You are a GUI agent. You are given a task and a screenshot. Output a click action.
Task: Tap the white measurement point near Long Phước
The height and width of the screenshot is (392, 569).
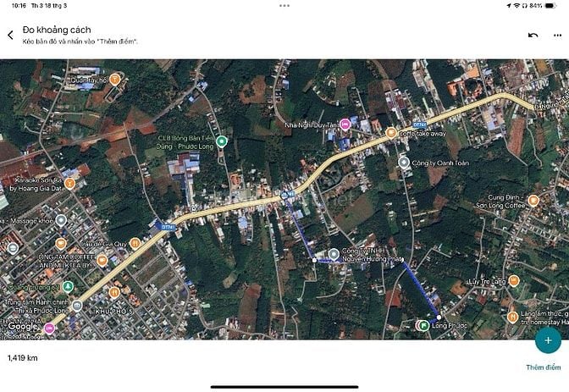point(439,317)
